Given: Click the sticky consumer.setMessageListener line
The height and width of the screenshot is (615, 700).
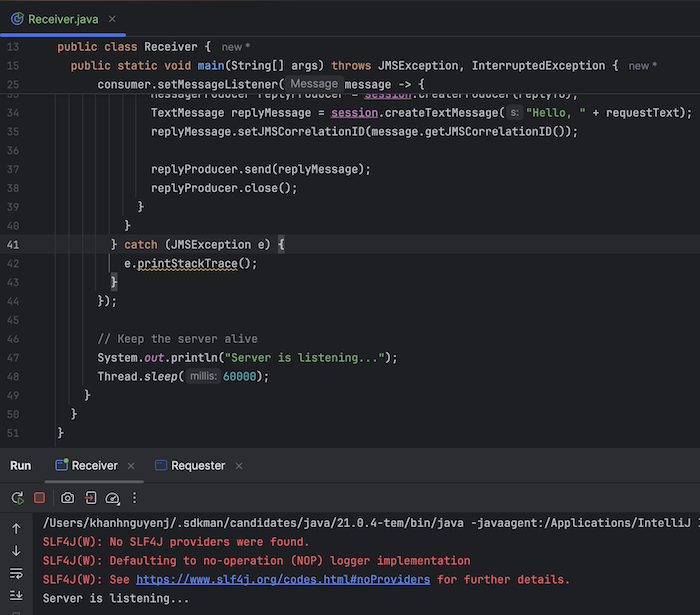Looking at the screenshot, I should click(x=261, y=84).
